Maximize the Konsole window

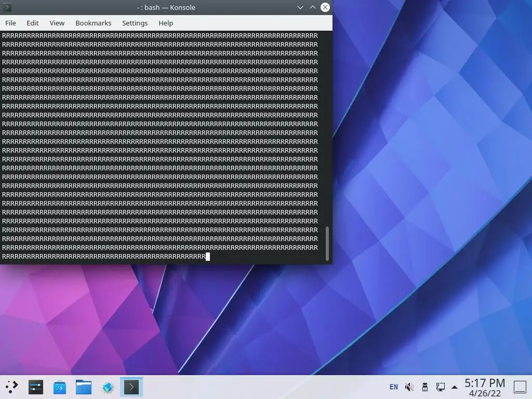point(312,7)
